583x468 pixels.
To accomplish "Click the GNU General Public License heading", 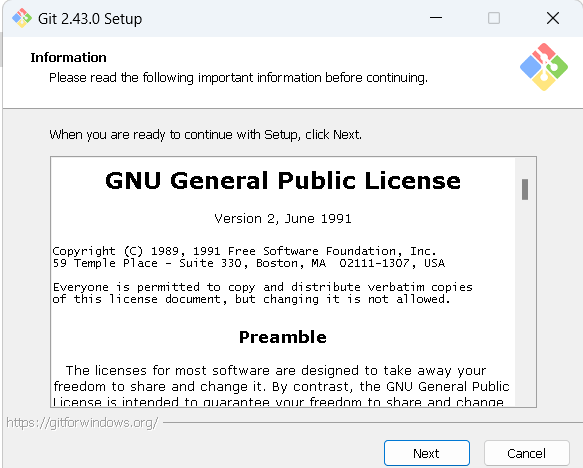I will click(x=283, y=181).
